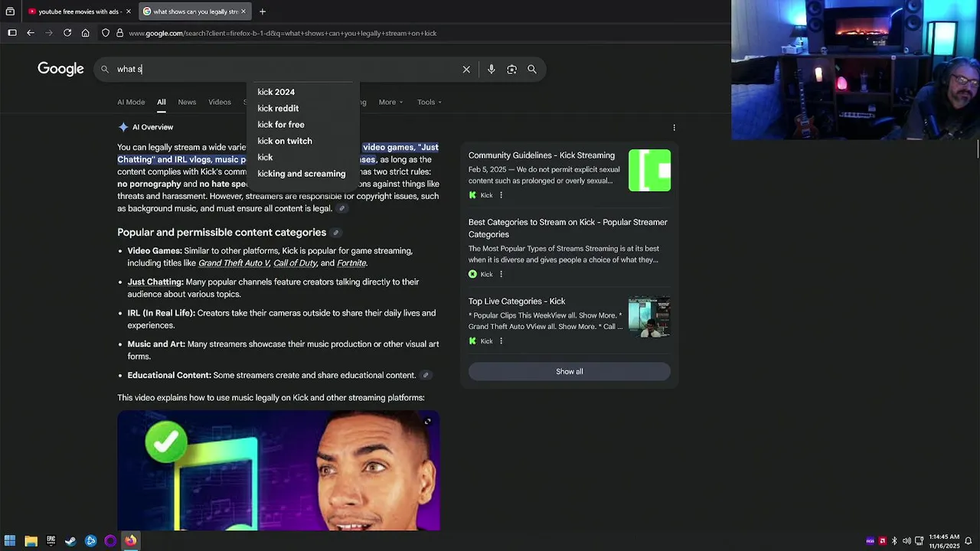This screenshot has width=980, height=551.
Task: Go back with the browser back arrow
Action: point(31,33)
